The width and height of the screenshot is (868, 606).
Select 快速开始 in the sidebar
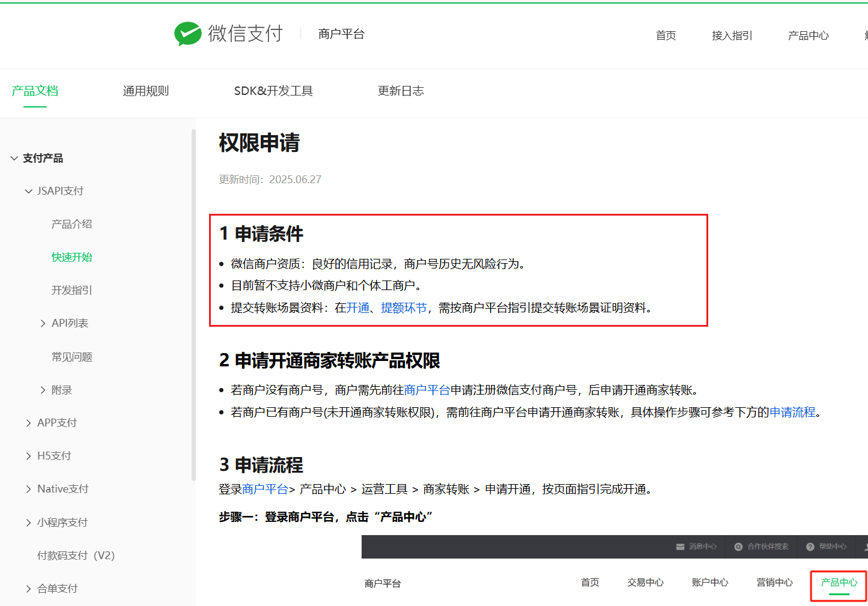(x=71, y=257)
